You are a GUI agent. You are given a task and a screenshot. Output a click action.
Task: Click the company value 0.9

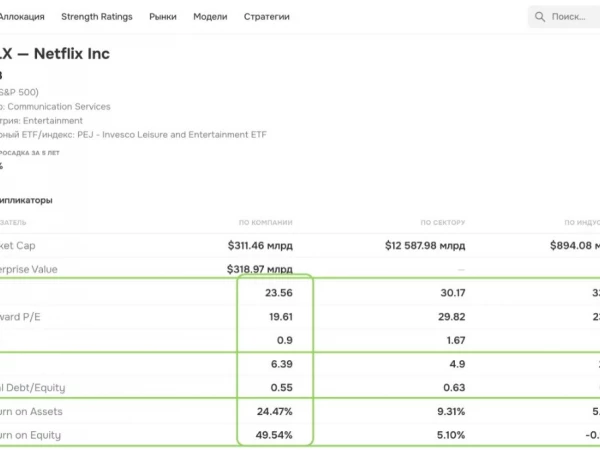coord(285,340)
